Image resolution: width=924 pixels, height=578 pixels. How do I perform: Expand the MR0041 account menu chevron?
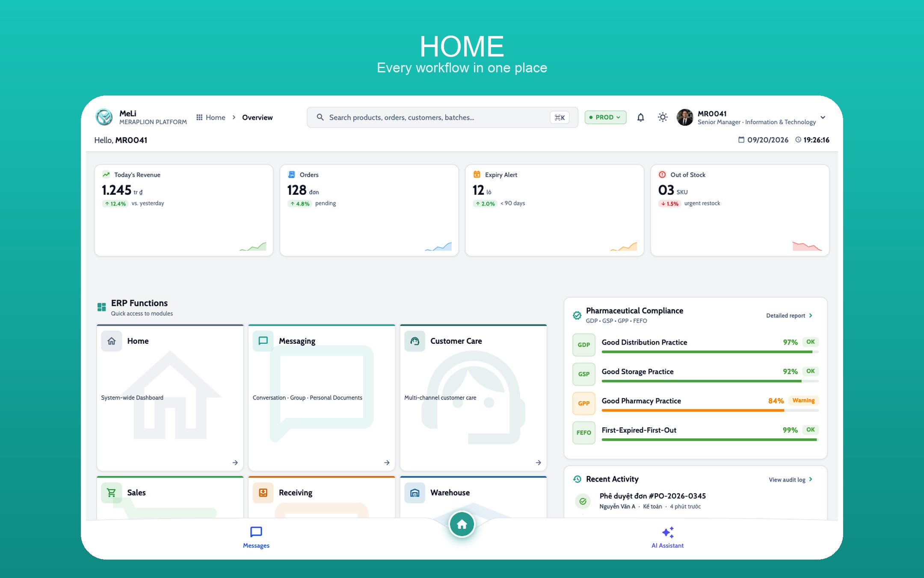(x=823, y=117)
